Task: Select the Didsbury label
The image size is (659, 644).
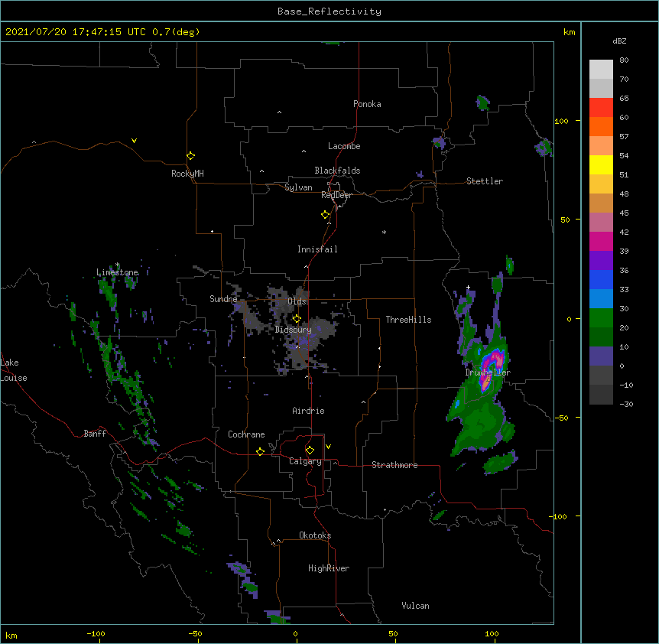Action: point(294,330)
